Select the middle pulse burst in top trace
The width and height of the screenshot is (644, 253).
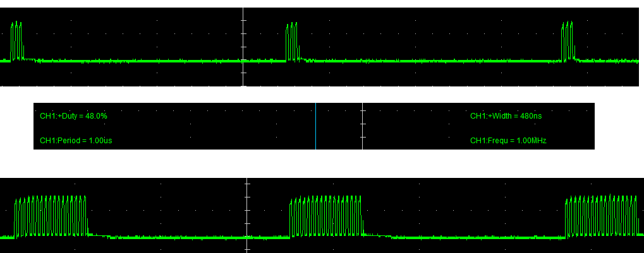click(x=293, y=42)
